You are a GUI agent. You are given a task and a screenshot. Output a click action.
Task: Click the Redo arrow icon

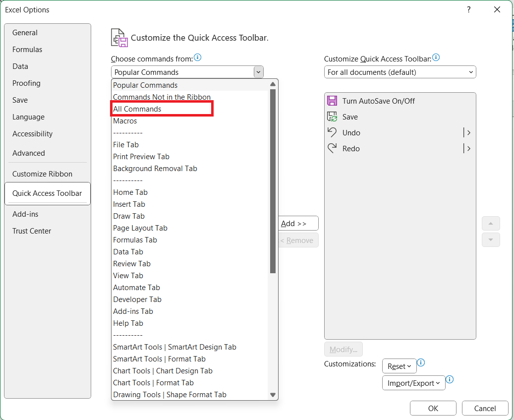point(332,148)
